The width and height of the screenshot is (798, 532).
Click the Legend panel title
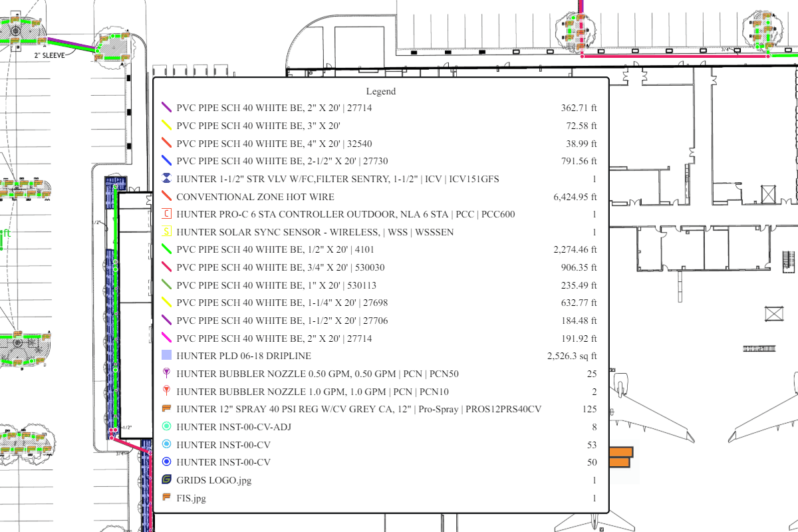pyautogui.click(x=380, y=91)
